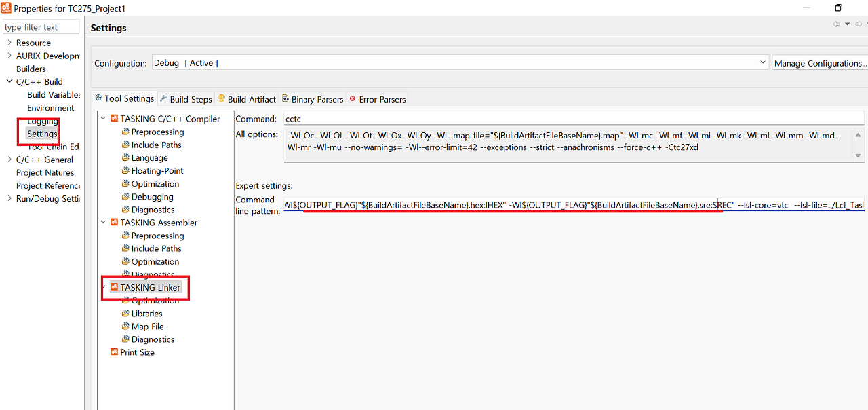Select Project Natures in the tree
Image resolution: width=868 pixels, height=410 pixels.
(45, 172)
